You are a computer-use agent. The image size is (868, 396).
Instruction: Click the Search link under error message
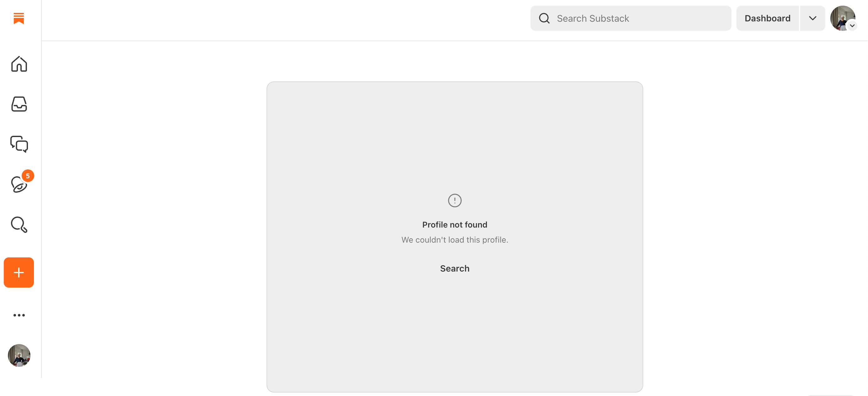click(x=455, y=268)
